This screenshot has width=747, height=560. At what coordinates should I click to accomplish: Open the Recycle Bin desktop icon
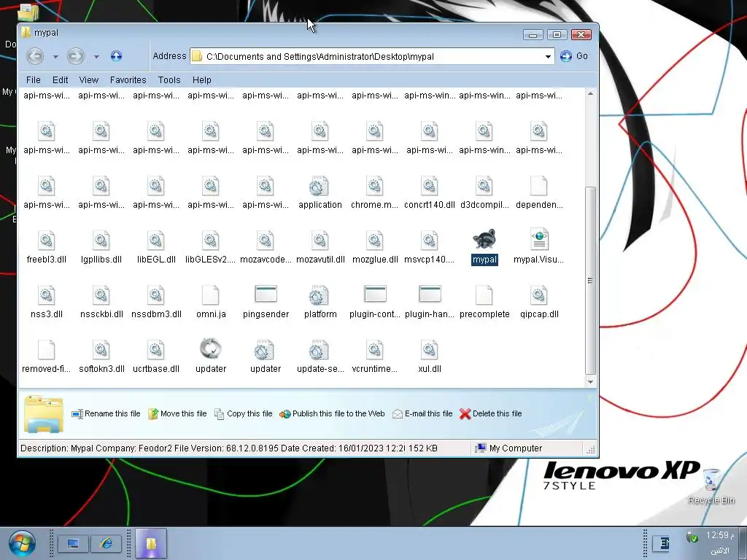711,486
